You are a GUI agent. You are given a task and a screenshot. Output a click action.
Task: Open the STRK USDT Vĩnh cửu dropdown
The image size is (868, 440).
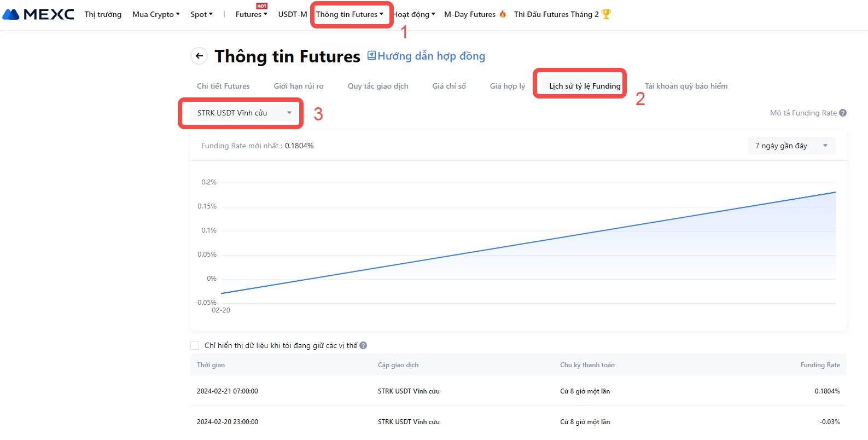[241, 113]
